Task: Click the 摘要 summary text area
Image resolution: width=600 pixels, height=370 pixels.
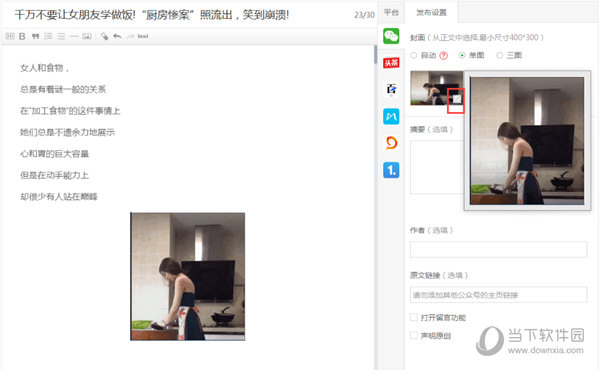Action: 437,167
